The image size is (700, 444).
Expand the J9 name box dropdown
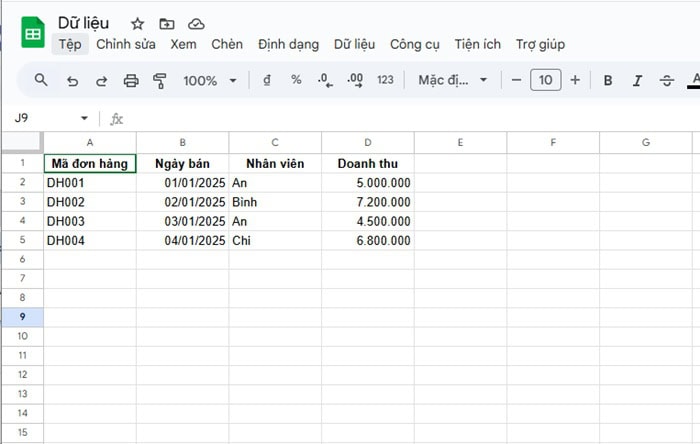84,118
